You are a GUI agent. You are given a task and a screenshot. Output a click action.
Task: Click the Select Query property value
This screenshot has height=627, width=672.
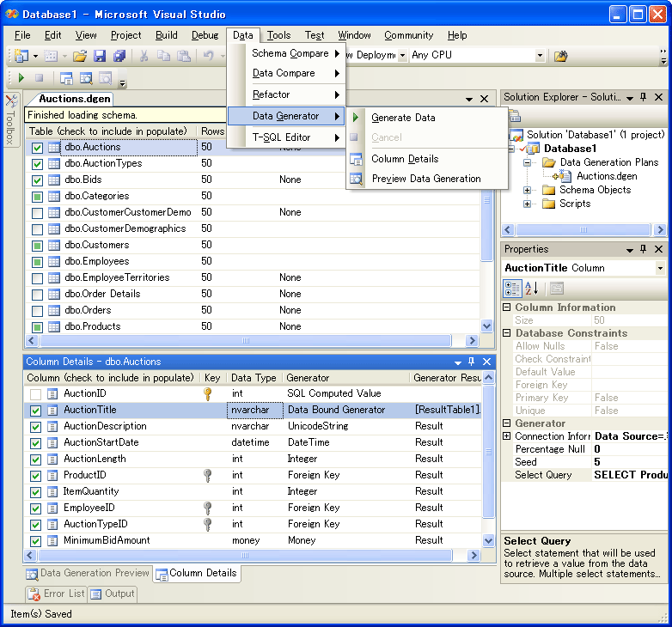tap(631, 475)
